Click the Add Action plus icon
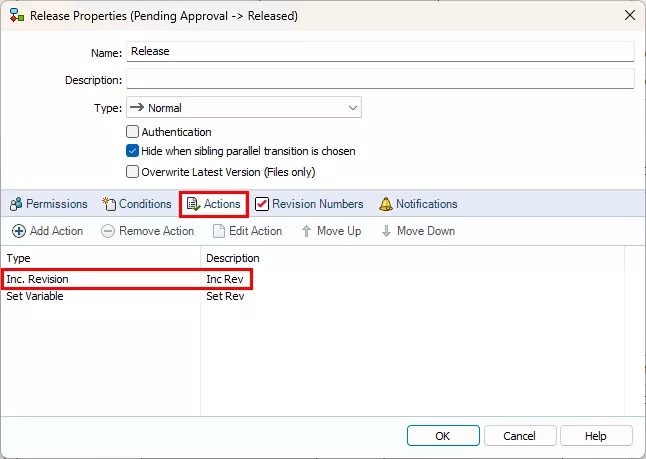This screenshot has width=646, height=459. click(19, 231)
